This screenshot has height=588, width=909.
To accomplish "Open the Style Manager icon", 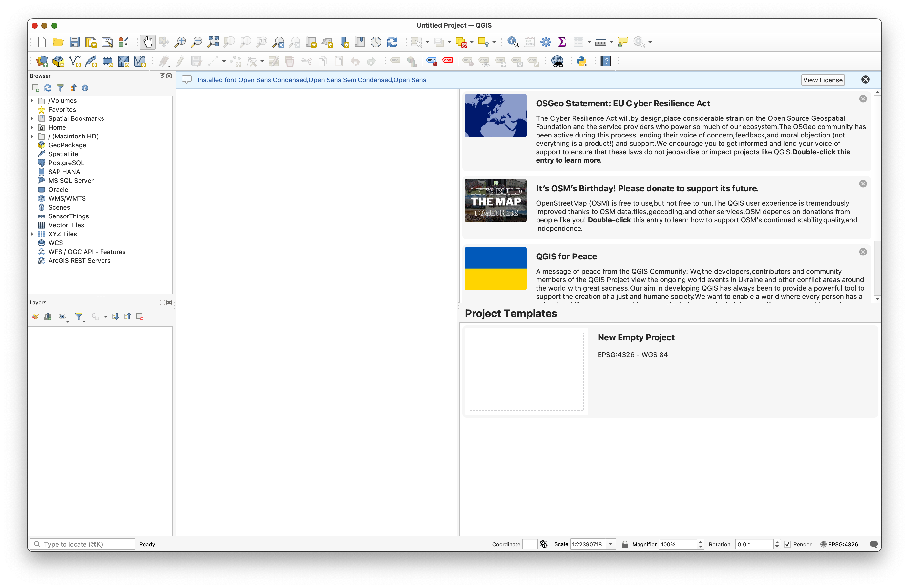I will pyautogui.click(x=123, y=42).
